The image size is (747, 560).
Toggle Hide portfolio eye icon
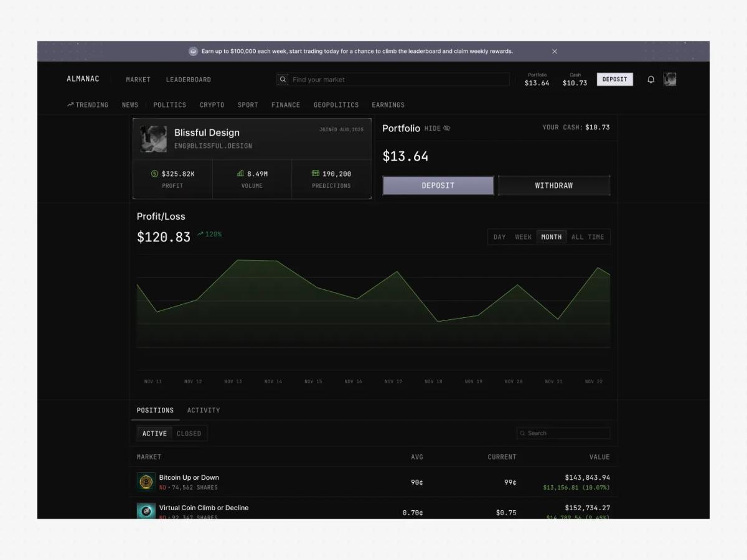[447, 128]
